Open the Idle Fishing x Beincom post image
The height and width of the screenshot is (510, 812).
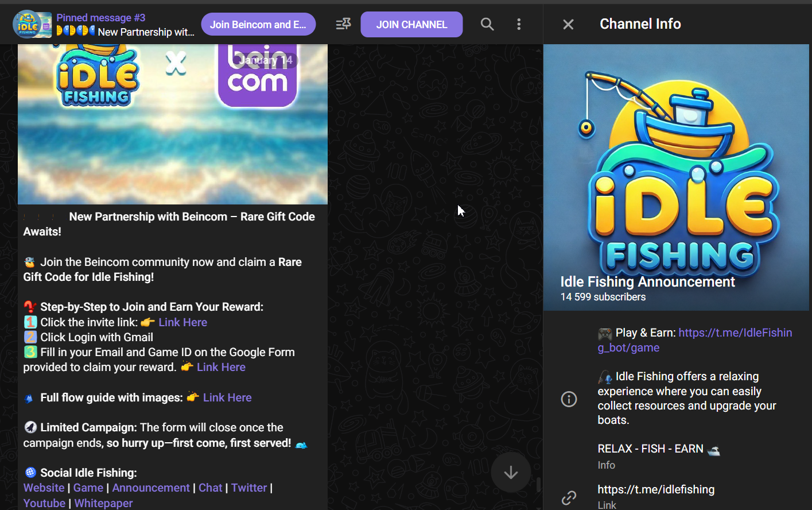tap(173, 124)
